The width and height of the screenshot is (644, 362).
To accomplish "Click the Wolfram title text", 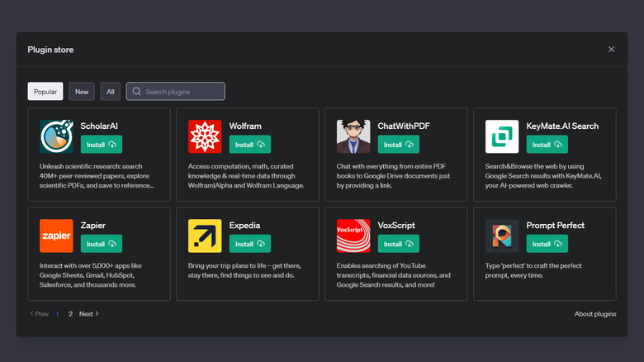I will click(245, 126).
